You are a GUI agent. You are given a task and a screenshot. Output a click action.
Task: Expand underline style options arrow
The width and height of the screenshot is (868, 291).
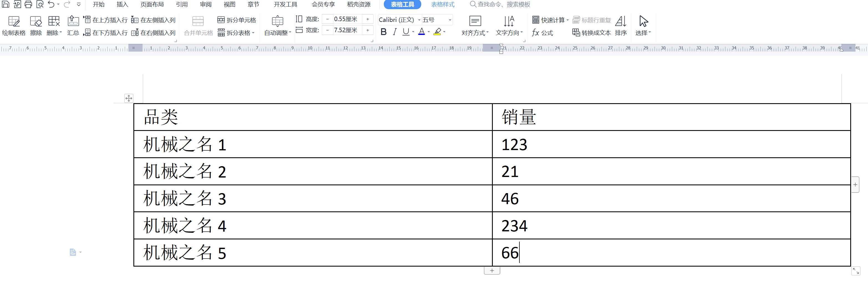coord(413,32)
